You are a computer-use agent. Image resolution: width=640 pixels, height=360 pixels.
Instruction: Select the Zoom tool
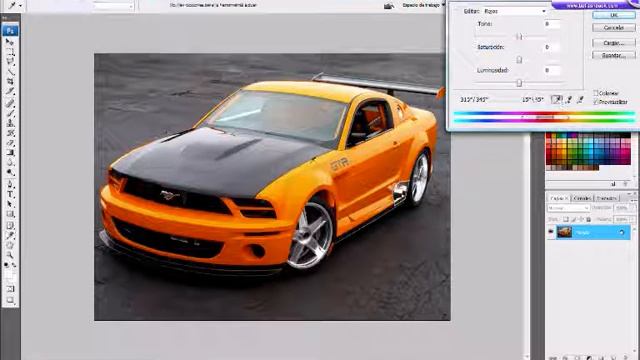pyautogui.click(x=10, y=256)
